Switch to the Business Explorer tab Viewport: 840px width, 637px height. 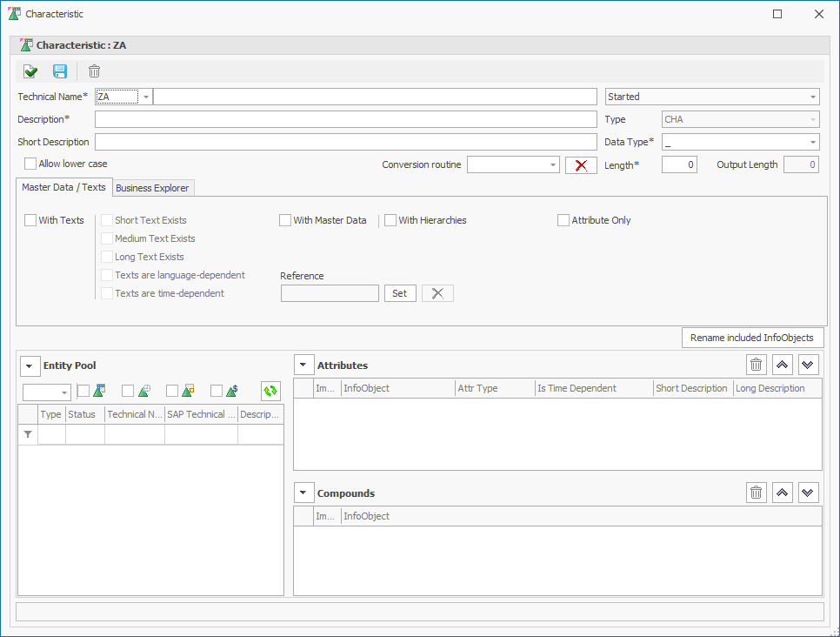tap(152, 188)
